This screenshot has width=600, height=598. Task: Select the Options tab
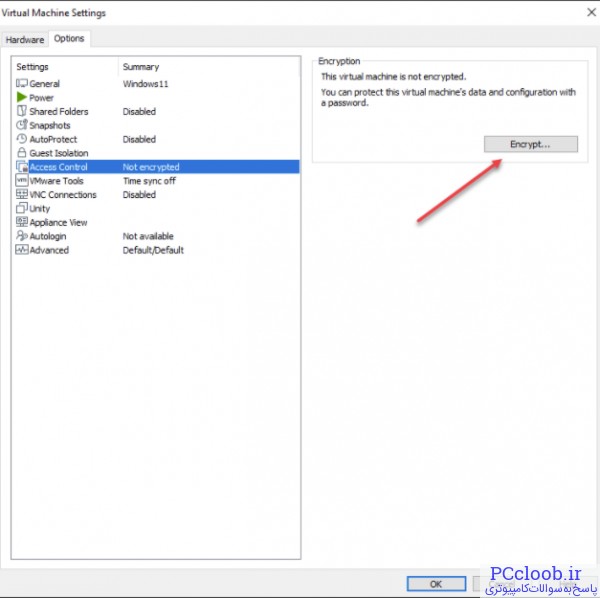pyautogui.click(x=69, y=39)
